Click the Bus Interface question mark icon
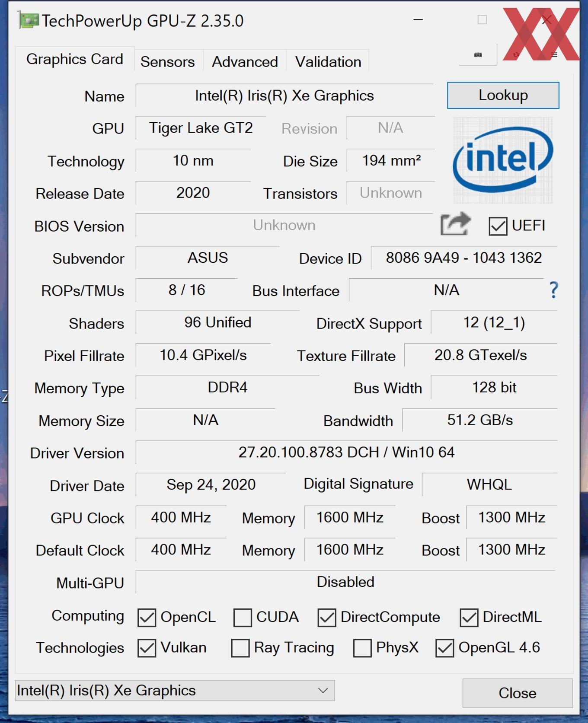 [553, 290]
